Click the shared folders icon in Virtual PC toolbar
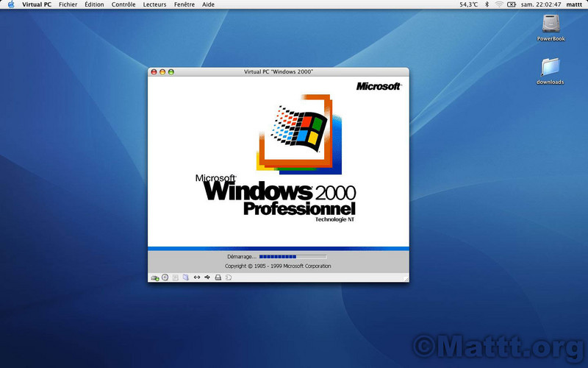This screenshot has width=588, height=368. point(186,277)
